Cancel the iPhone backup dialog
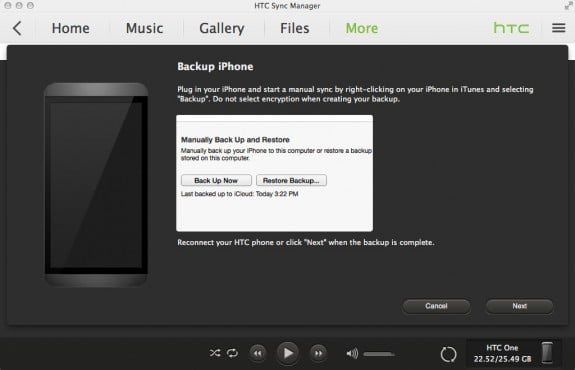Viewport: 575px width, 370px height. point(436,306)
